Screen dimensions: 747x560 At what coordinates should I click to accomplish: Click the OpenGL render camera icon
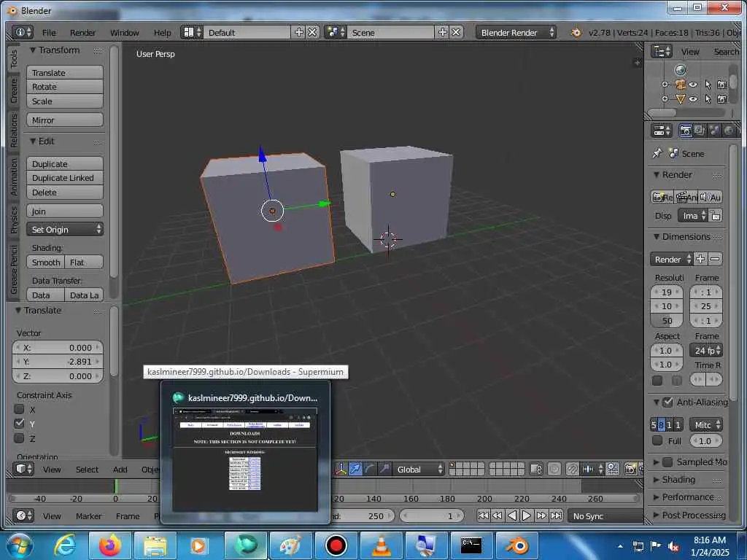[630, 469]
